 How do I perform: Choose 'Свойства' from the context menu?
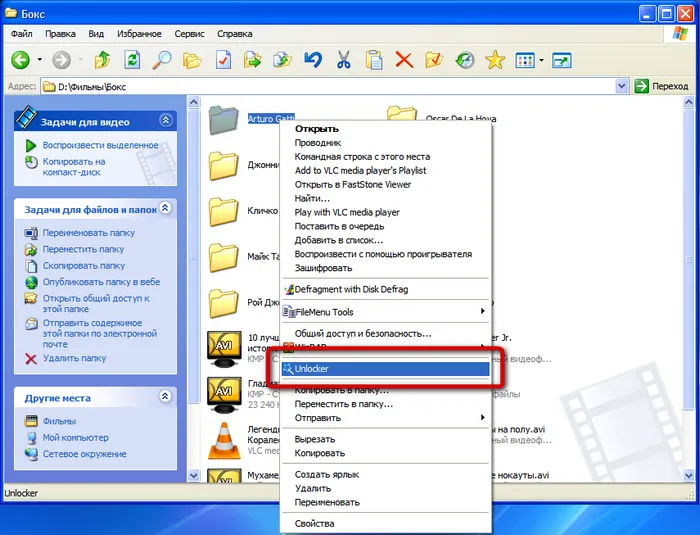tap(314, 523)
